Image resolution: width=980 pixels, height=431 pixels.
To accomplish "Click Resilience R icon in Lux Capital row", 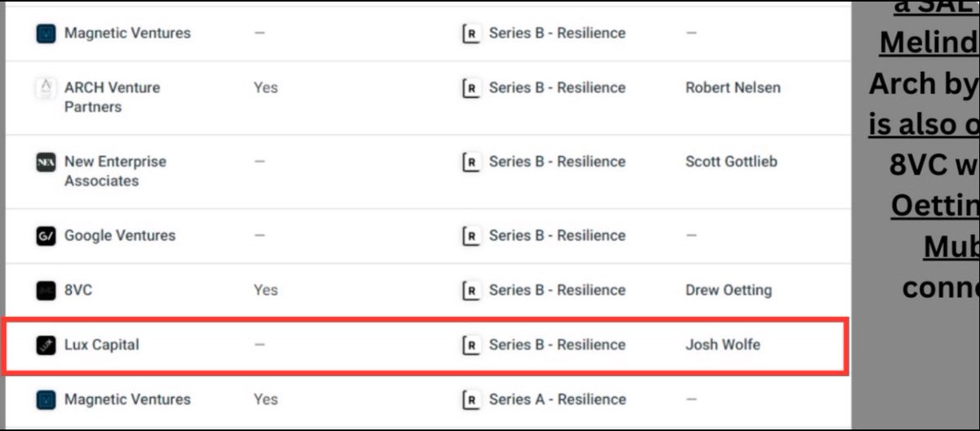I will pyautogui.click(x=470, y=345).
